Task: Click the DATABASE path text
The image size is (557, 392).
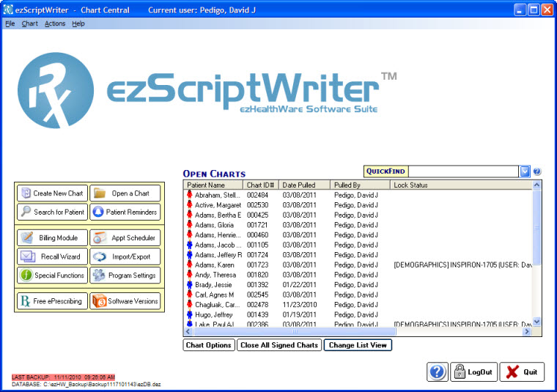Action: tap(86, 384)
